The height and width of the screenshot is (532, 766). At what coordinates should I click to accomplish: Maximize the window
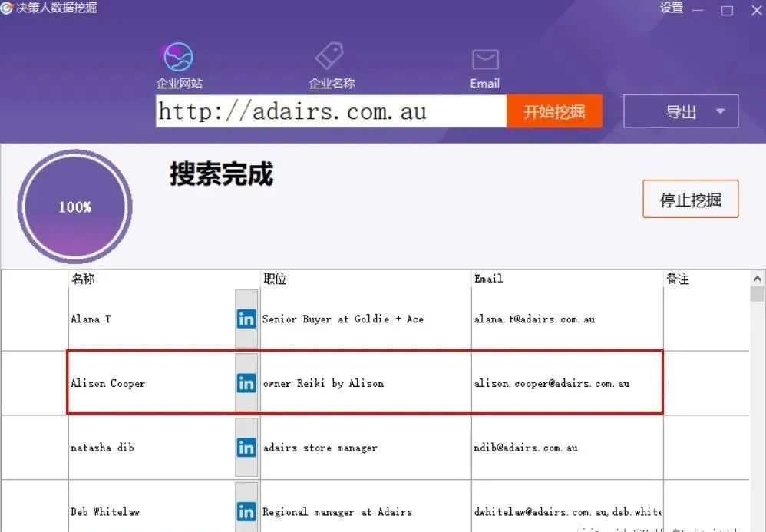727,10
